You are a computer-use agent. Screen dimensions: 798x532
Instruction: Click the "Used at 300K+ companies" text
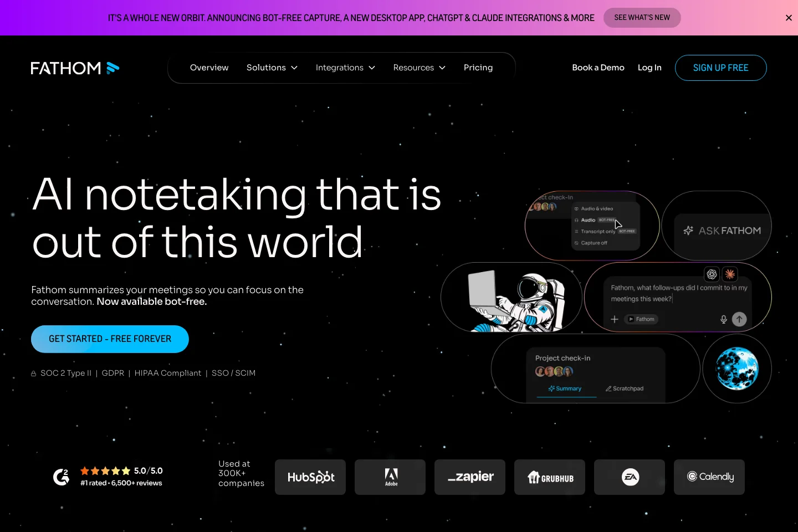click(x=241, y=473)
